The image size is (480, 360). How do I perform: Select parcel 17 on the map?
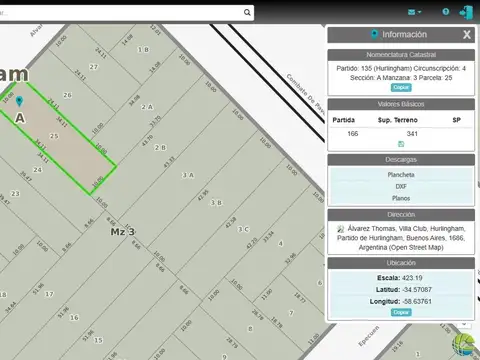coord(49,294)
